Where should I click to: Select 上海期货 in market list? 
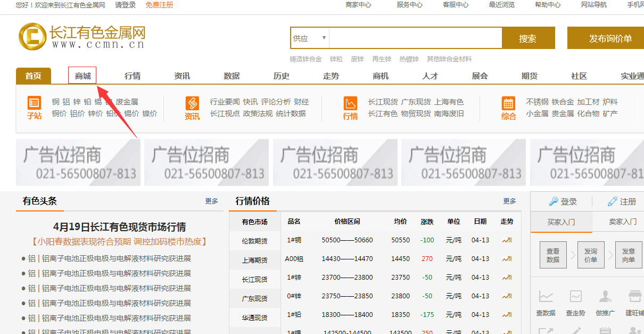click(254, 260)
